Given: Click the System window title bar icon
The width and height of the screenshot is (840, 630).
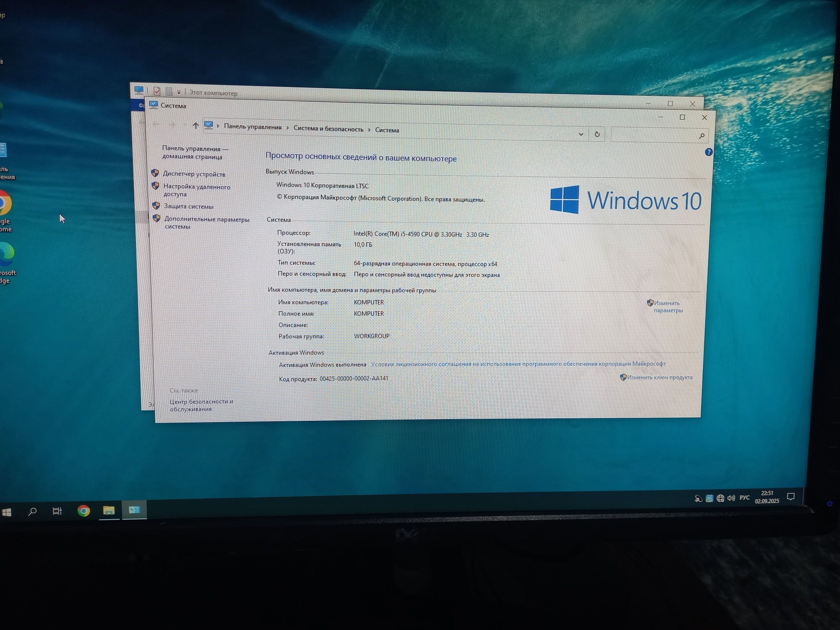Looking at the screenshot, I should [x=154, y=105].
